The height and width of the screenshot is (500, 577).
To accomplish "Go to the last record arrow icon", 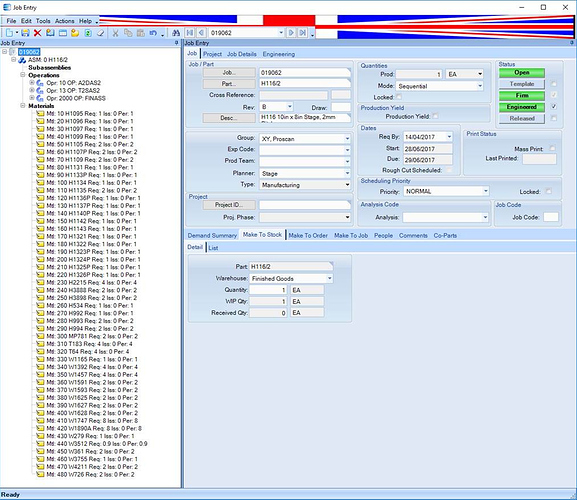I will pos(302,33).
